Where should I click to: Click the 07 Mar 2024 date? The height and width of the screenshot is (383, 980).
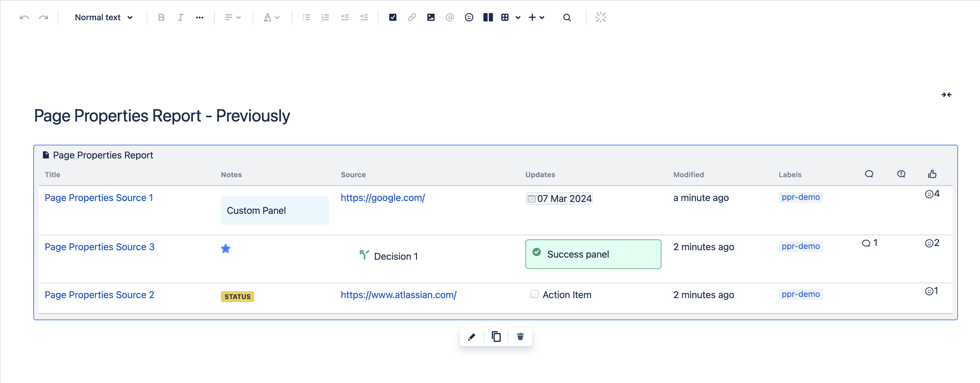coord(559,198)
